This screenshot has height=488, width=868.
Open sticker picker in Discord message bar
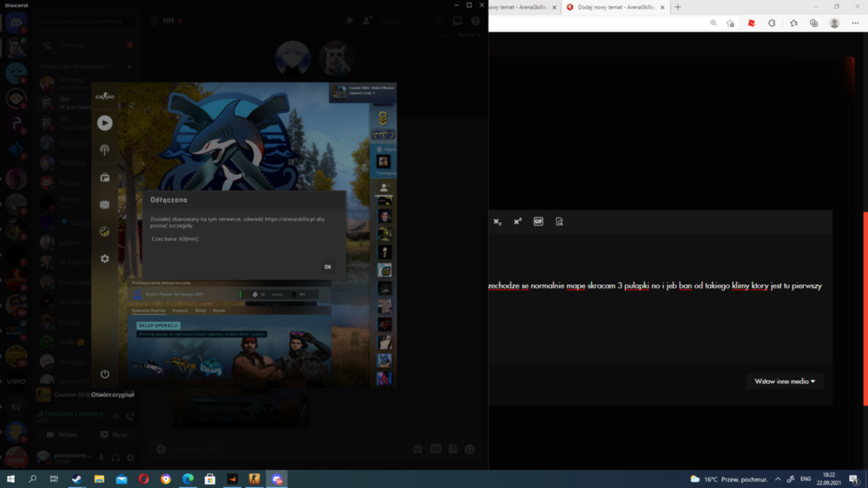(x=453, y=449)
